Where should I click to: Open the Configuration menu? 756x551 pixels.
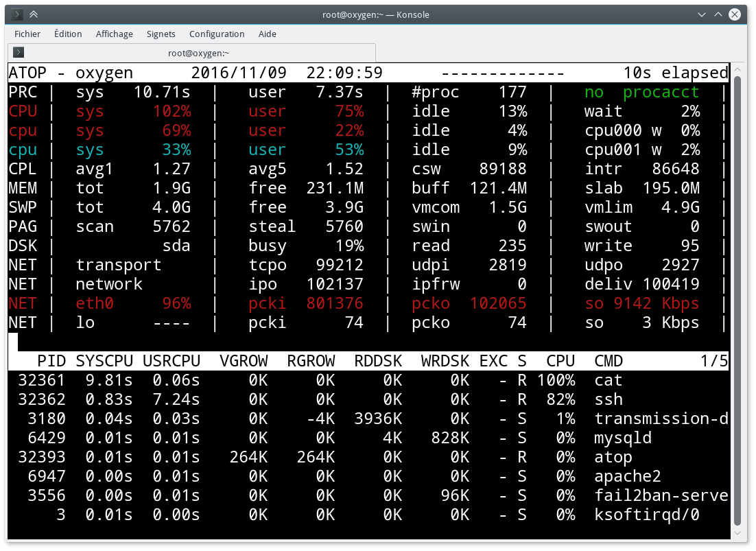coord(217,34)
